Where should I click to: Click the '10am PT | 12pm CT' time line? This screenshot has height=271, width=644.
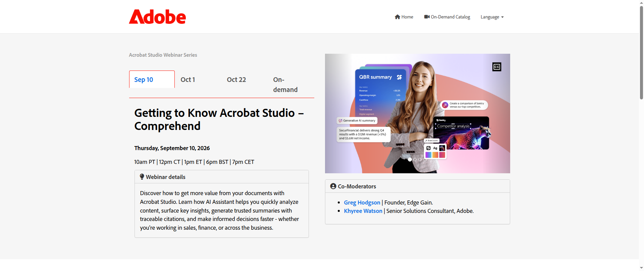pos(194,162)
